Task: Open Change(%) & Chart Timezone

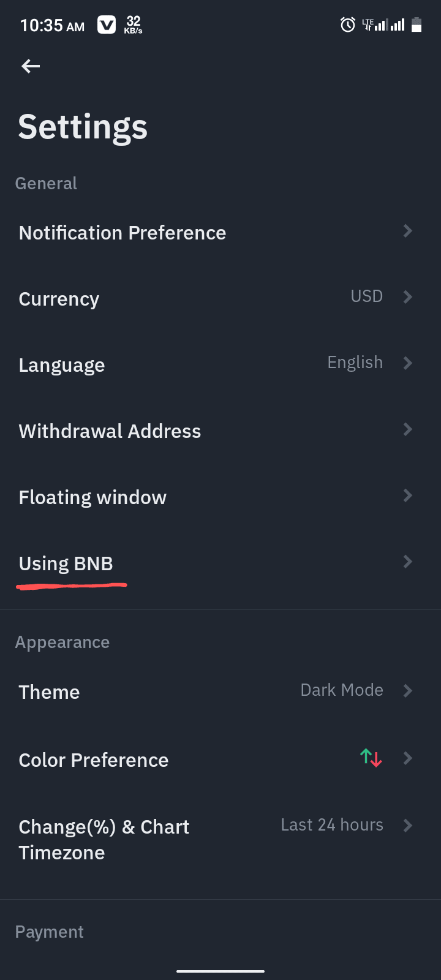Action: [x=104, y=840]
